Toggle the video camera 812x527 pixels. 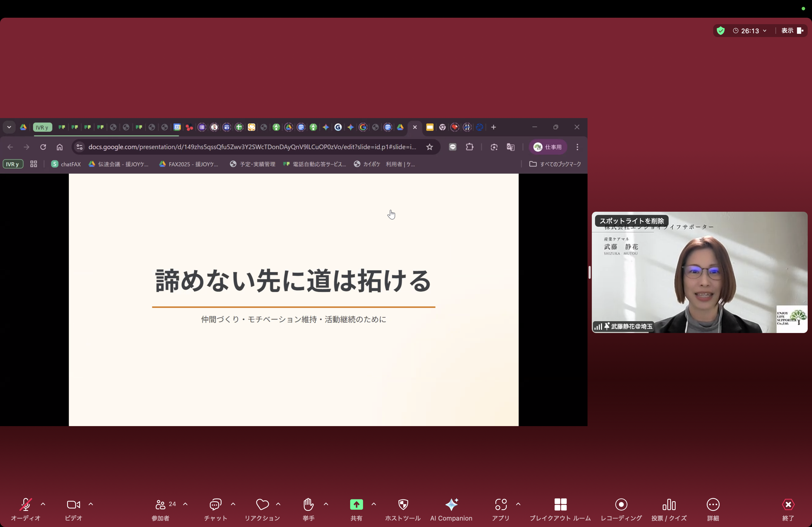[73, 505]
